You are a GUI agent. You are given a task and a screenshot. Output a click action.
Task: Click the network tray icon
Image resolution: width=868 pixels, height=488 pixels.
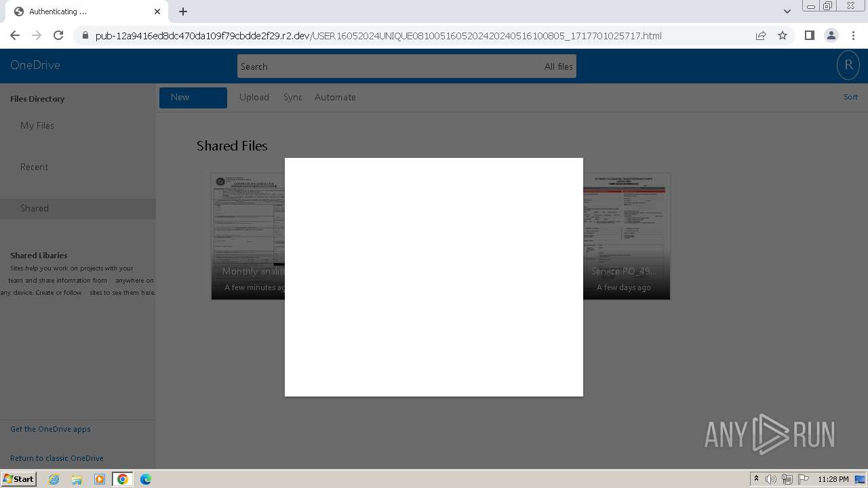click(787, 479)
